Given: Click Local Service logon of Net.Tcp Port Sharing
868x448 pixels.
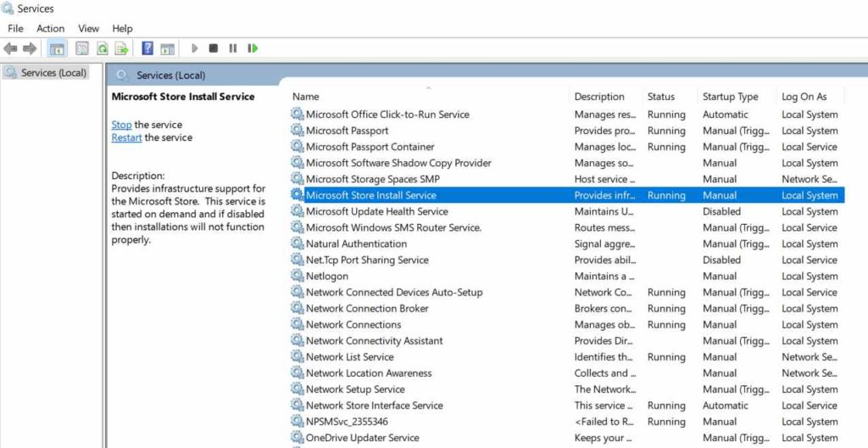Looking at the screenshot, I should 810,260.
